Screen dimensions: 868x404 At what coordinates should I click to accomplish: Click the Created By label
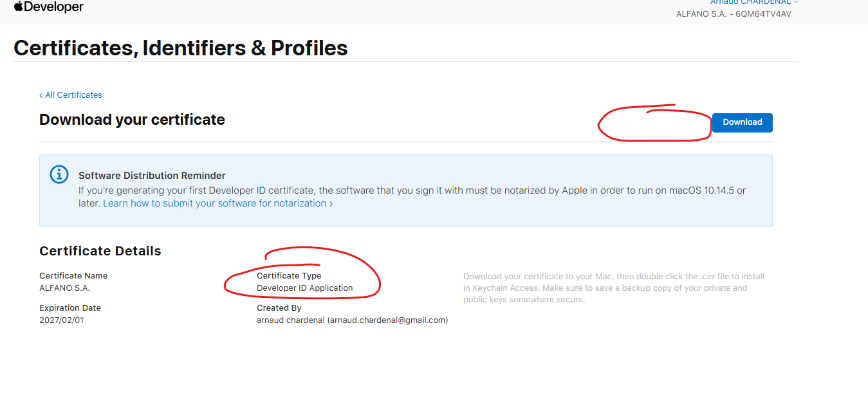(x=279, y=308)
